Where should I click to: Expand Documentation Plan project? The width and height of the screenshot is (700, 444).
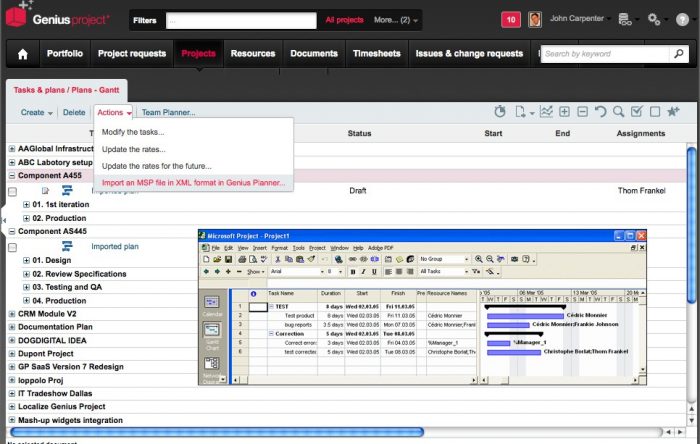click(12, 327)
